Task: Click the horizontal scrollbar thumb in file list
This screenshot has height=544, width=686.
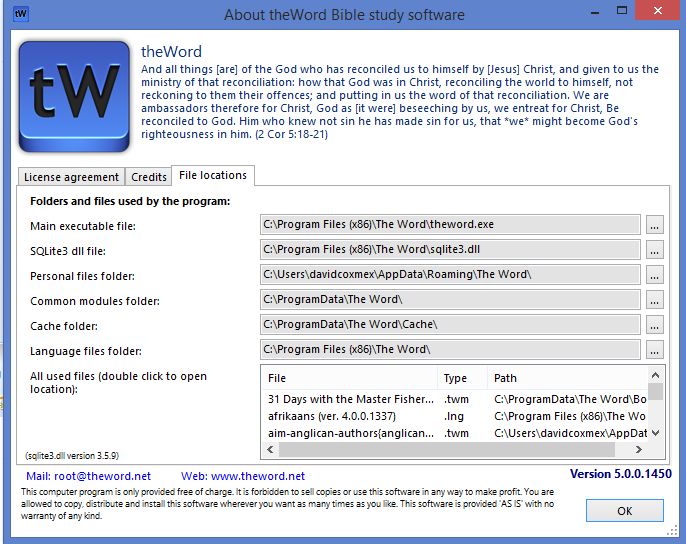Action: pyautogui.click(x=447, y=449)
